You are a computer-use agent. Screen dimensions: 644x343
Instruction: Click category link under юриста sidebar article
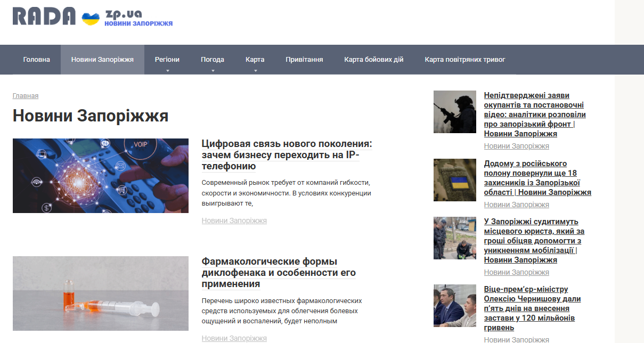point(517,272)
